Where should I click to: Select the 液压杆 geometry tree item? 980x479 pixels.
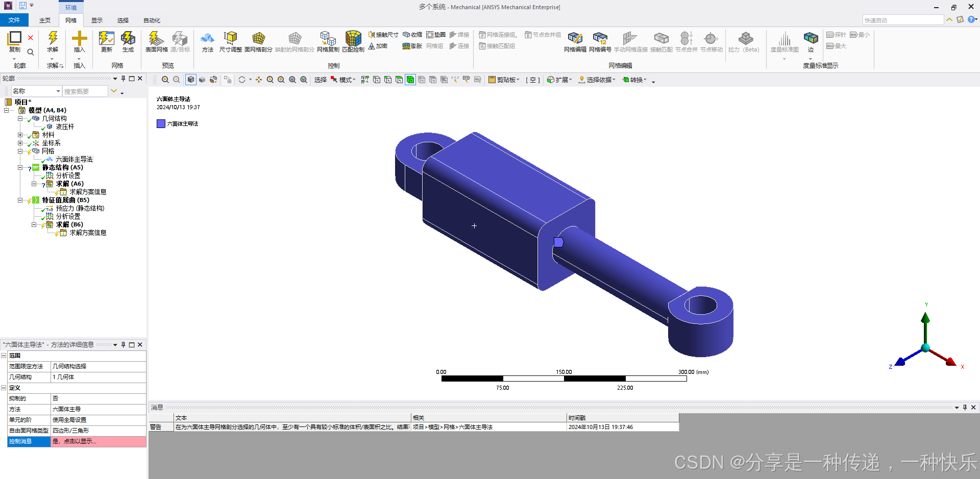(65, 127)
